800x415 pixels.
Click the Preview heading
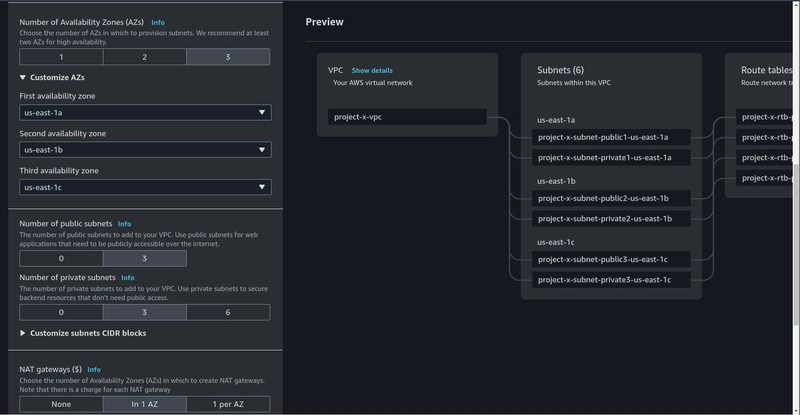[x=324, y=22]
